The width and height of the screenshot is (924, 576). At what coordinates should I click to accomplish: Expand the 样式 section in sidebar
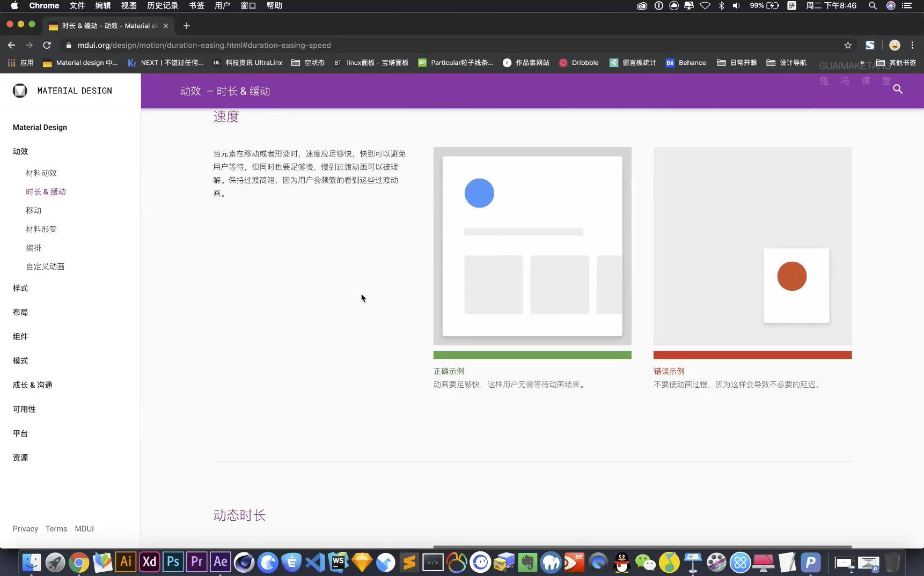point(20,288)
